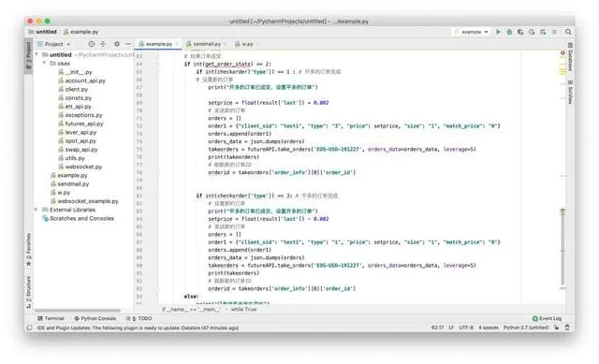
Task: Click 'while True' breadcrumb below editor
Action: coord(243,310)
